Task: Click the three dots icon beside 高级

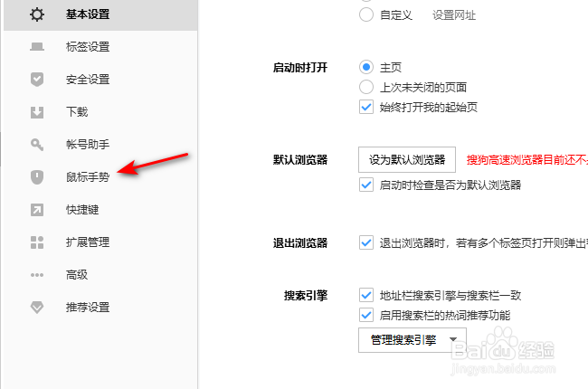Action: coord(37,275)
